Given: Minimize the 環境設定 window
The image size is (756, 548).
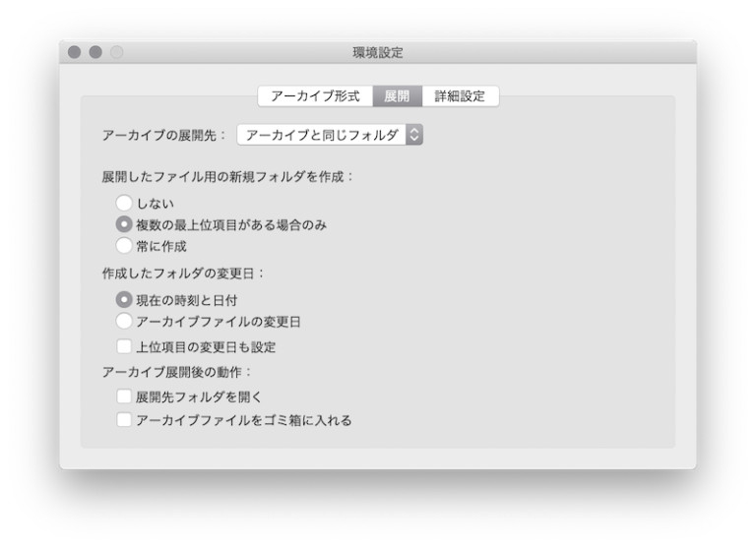Looking at the screenshot, I should coord(95,52).
